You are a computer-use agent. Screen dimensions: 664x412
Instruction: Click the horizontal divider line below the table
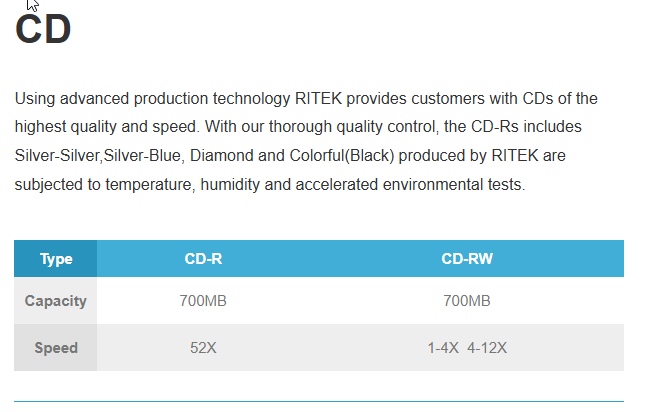(x=319, y=401)
